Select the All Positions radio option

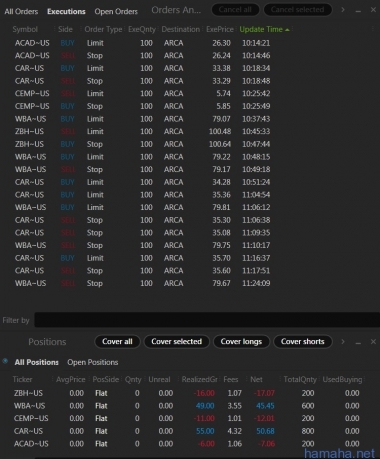coord(5,361)
